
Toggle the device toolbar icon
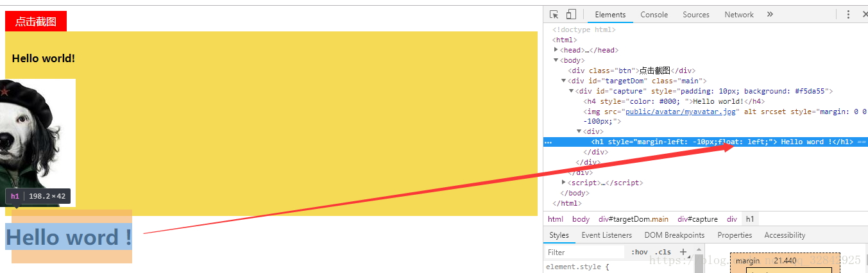click(571, 15)
